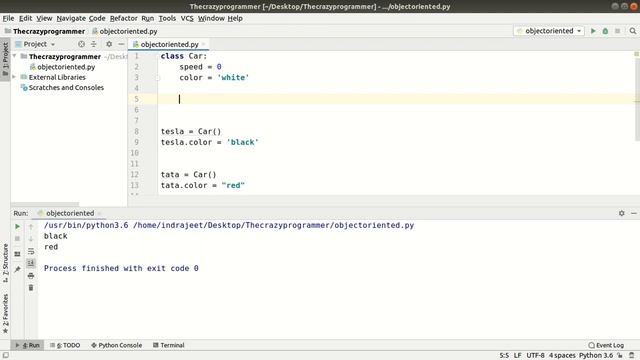Viewport: 640px width, 360px height.
Task: Clear console output with trash icon
Action: pyautogui.click(x=31, y=288)
